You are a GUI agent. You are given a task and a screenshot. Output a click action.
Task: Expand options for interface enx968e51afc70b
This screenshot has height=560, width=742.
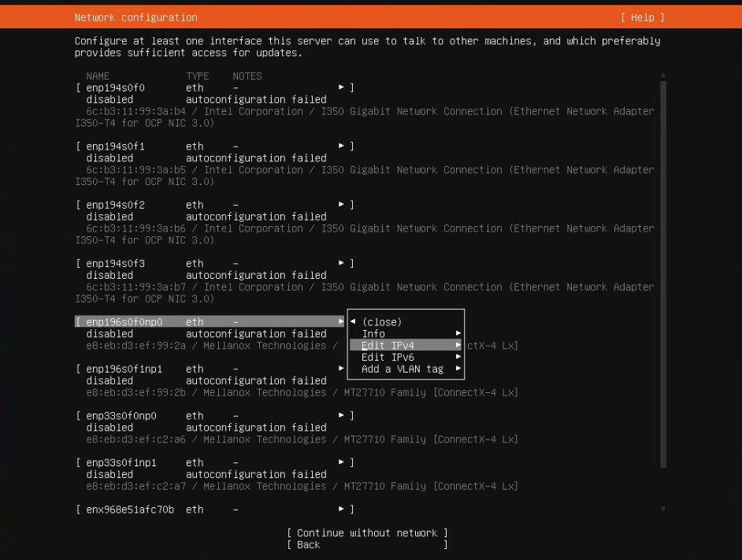(340, 509)
